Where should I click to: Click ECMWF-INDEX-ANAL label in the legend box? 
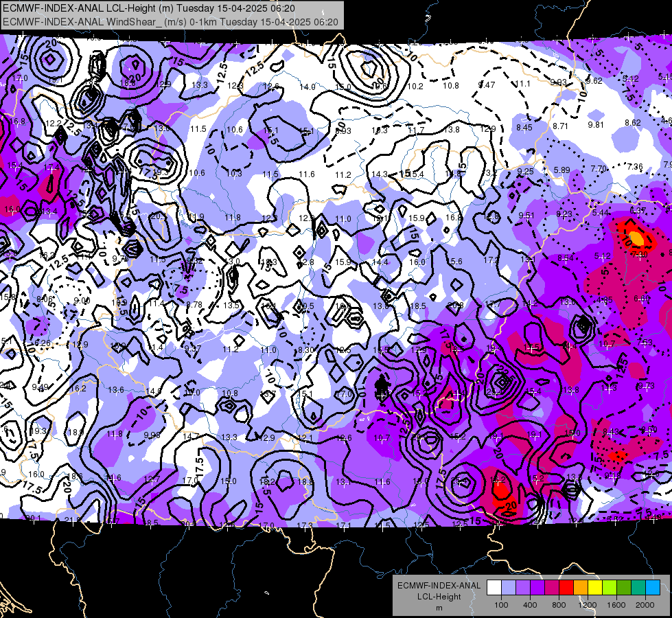(x=439, y=586)
